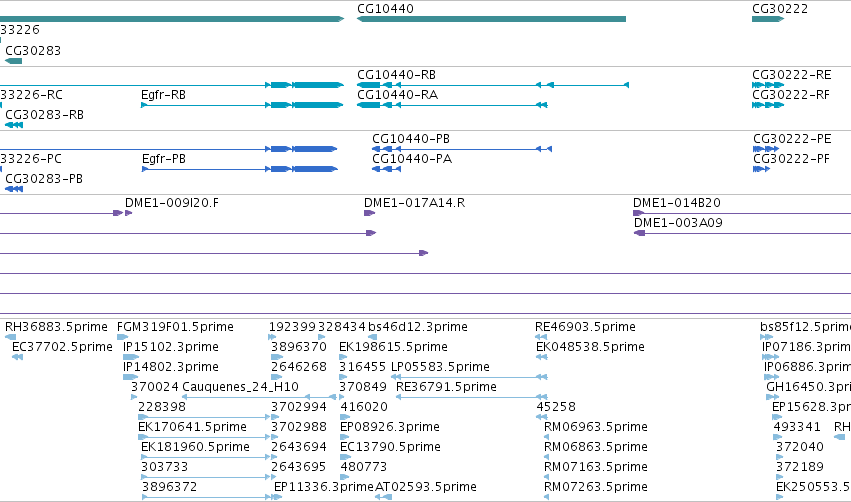Click the CG10440-RB transcript label
The height and width of the screenshot is (502, 851).
click(396, 75)
